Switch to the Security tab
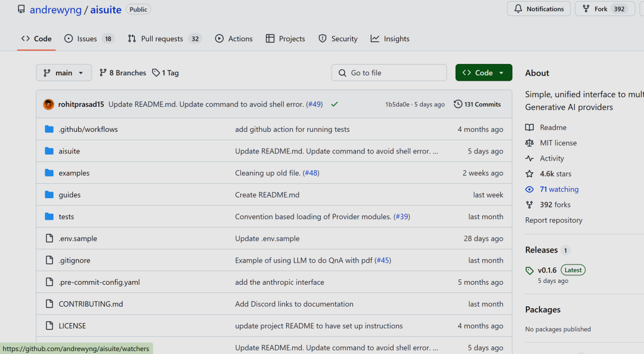644x354 pixels. click(x=338, y=39)
